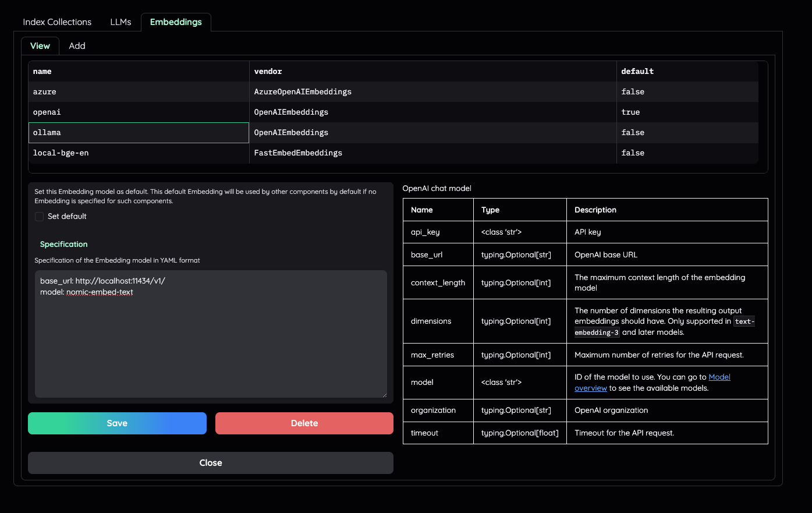The height and width of the screenshot is (513, 812).
Task: Grab the text area resize handle
Action: (x=384, y=395)
